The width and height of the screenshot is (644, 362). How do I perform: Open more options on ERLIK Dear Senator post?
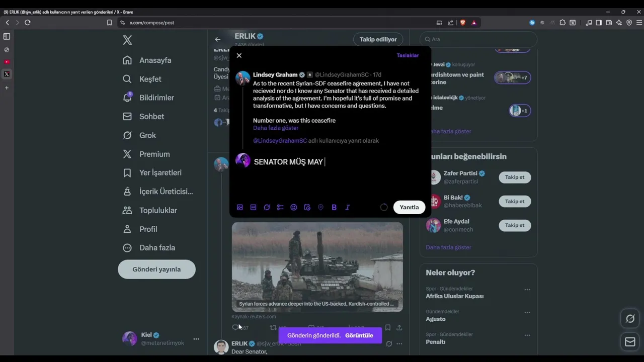coord(399,344)
